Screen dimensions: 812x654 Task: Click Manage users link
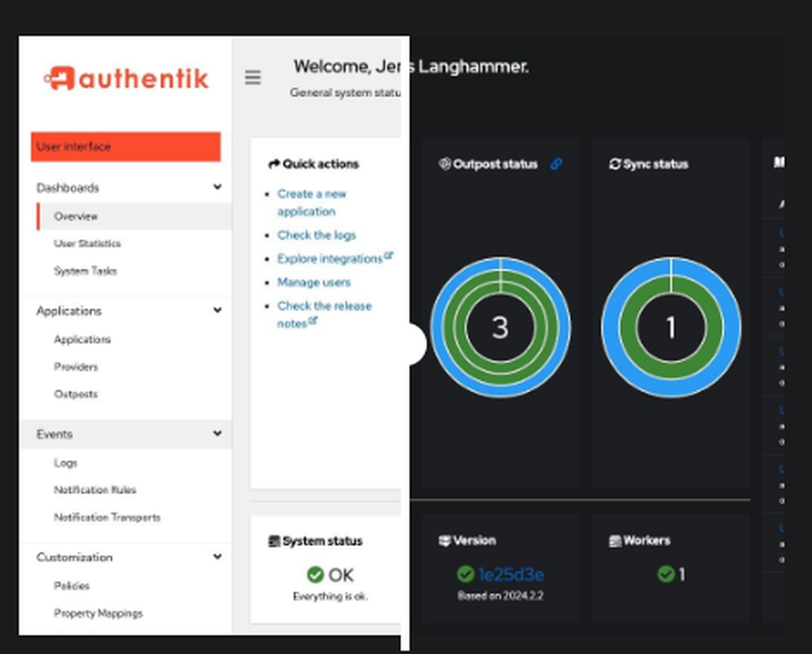[x=313, y=282]
